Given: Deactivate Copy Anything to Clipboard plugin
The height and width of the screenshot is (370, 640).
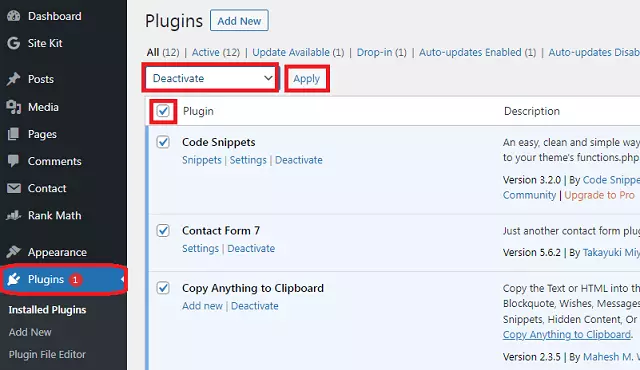Looking at the screenshot, I should [x=255, y=306].
